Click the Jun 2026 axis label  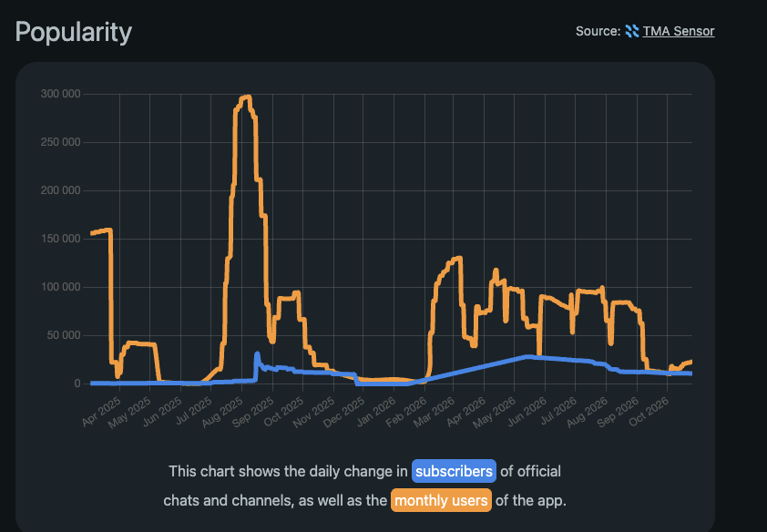click(x=527, y=411)
